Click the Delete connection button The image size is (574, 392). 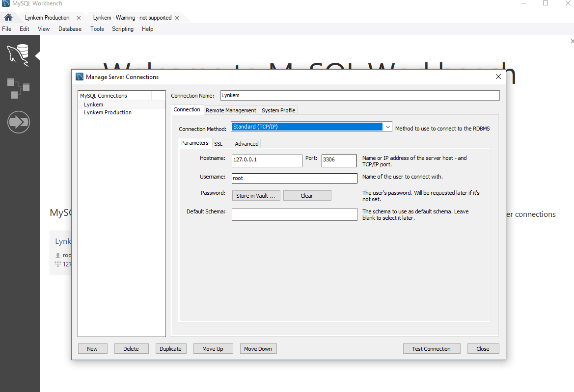[x=132, y=349]
